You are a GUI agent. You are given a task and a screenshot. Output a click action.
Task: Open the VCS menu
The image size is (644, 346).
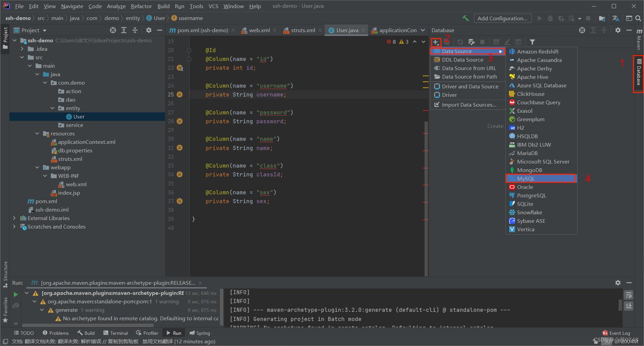(x=213, y=6)
